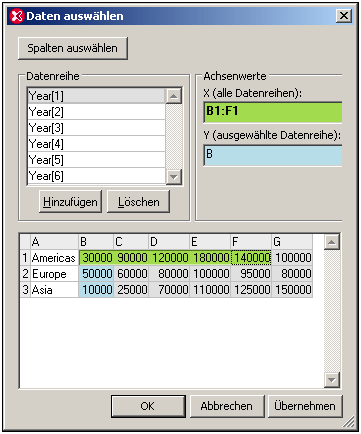
Task: Click the cell containing 110000
Action: [210, 290]
